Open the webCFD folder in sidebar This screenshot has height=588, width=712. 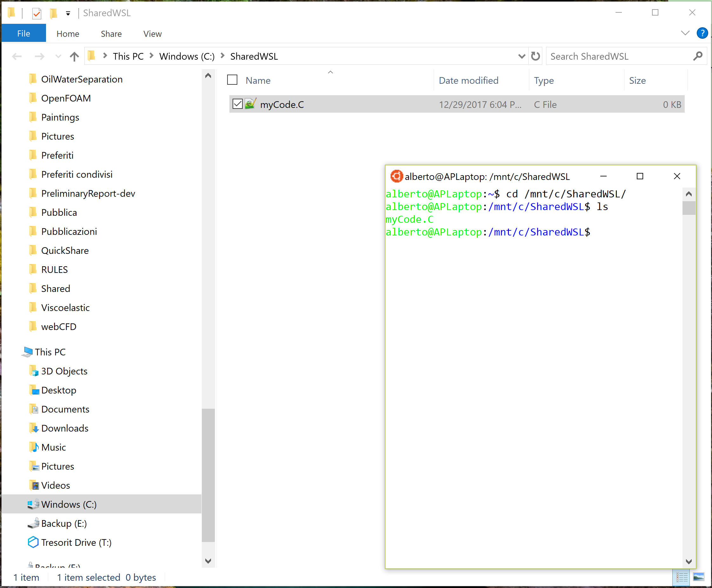[59, 327]
